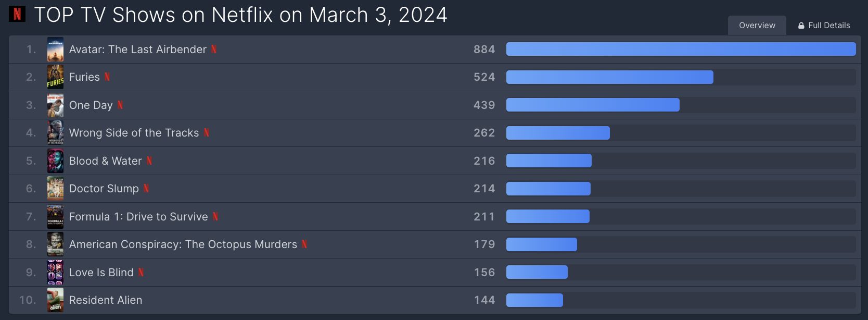Open the Resident Alien show link
The image size is (868, 320).
106,300
